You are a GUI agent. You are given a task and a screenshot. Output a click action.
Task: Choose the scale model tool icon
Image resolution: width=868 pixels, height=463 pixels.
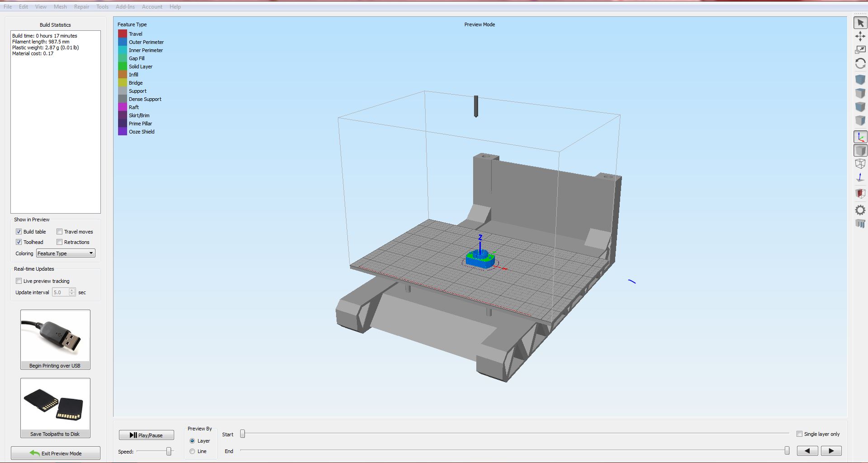point(860,50)
